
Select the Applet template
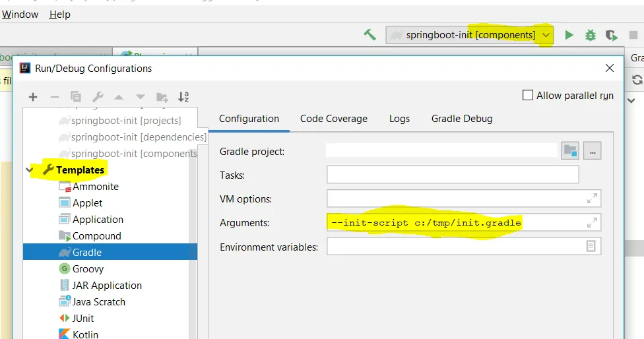pos(81,202)
